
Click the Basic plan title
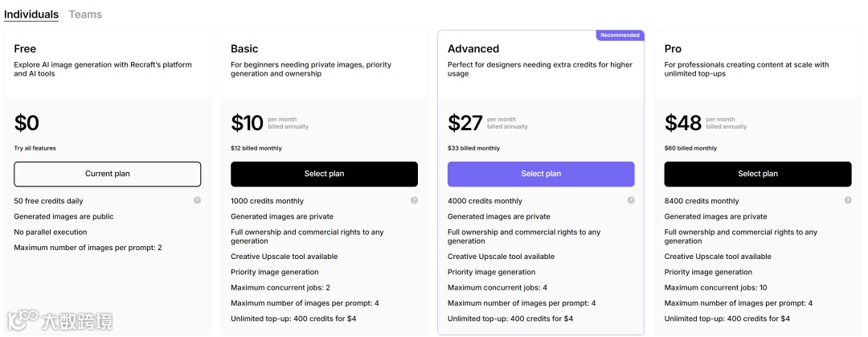tap(244, 49)
